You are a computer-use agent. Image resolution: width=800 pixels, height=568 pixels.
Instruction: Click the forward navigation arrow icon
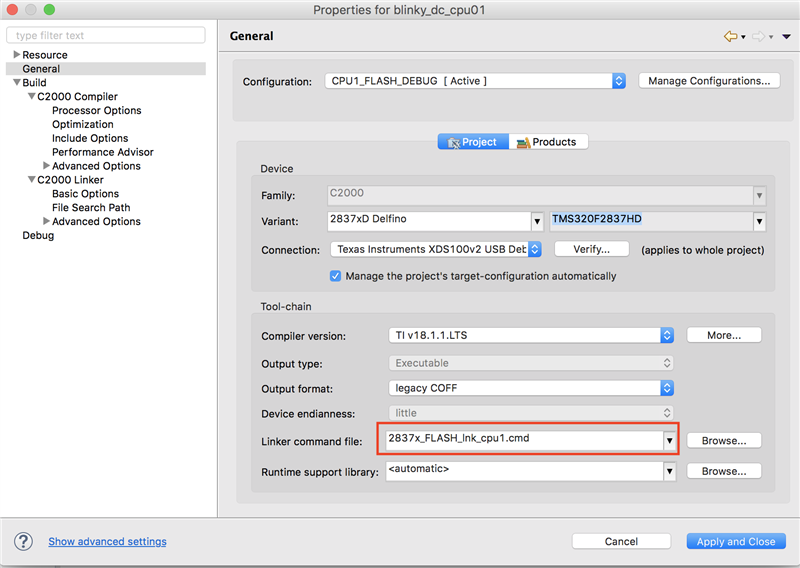758,36
